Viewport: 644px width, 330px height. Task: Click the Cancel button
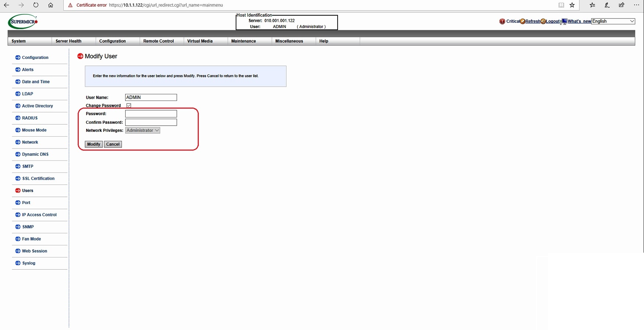(113, 144)
